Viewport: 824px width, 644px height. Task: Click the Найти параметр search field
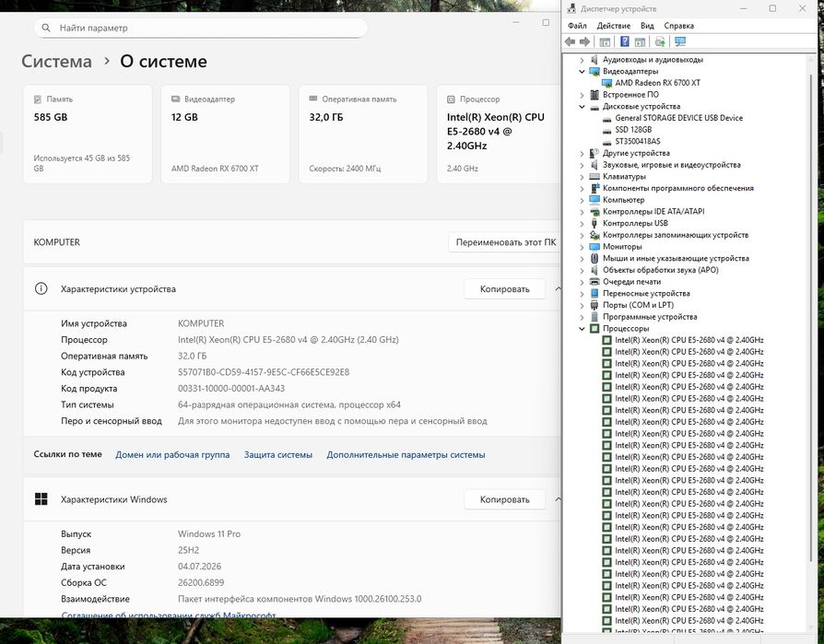point(201,28)
